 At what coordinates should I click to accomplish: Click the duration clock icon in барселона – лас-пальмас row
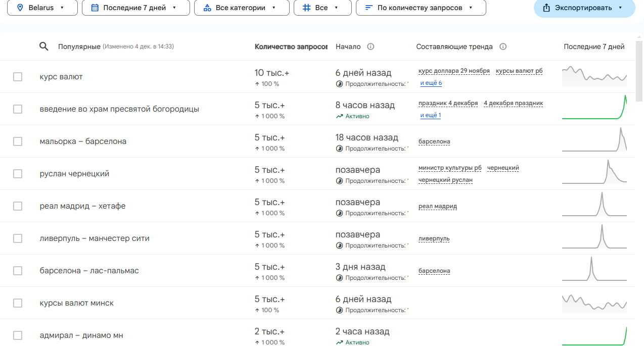[339, 278]
